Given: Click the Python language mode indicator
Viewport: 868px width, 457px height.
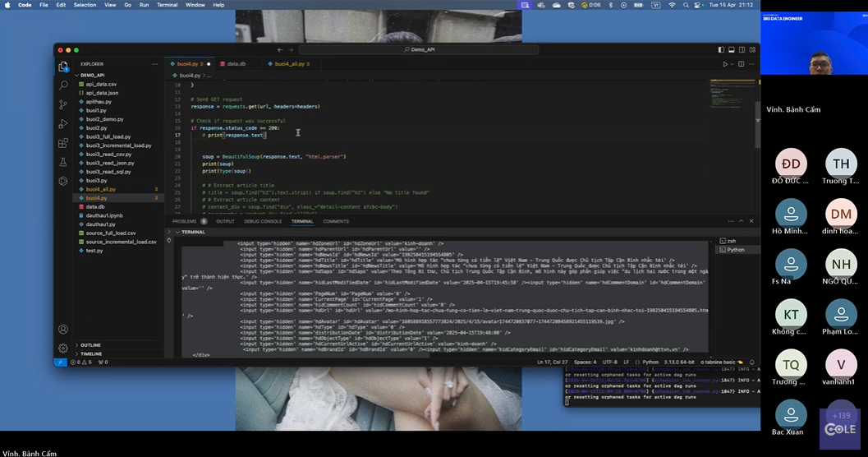Looking at the screenshot, I should [650, 362].
